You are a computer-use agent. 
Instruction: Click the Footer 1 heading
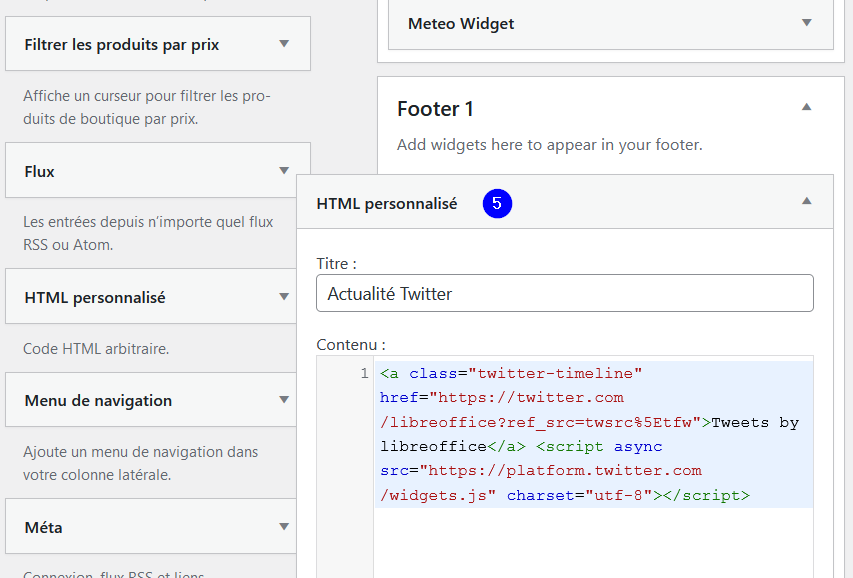click(x=435, y=109)
